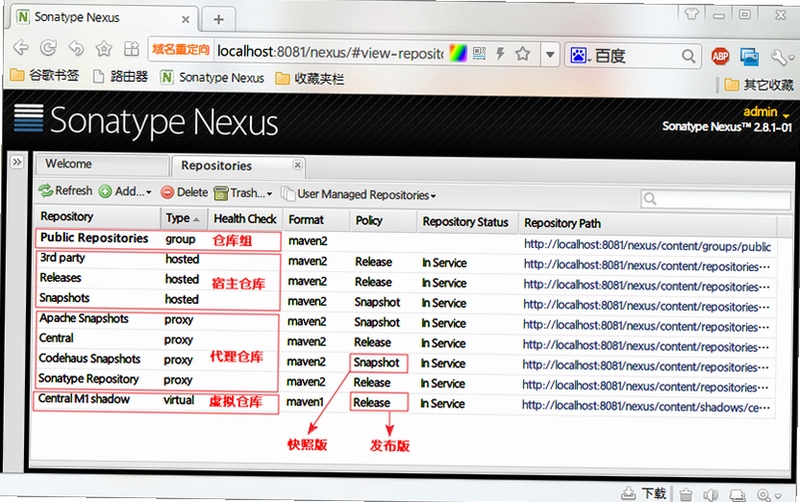The width and height of the screenshot is (800, 502).
Task: Open the 收藏夹栏 bookmarks folder
Action: click(x=310, y=79)
